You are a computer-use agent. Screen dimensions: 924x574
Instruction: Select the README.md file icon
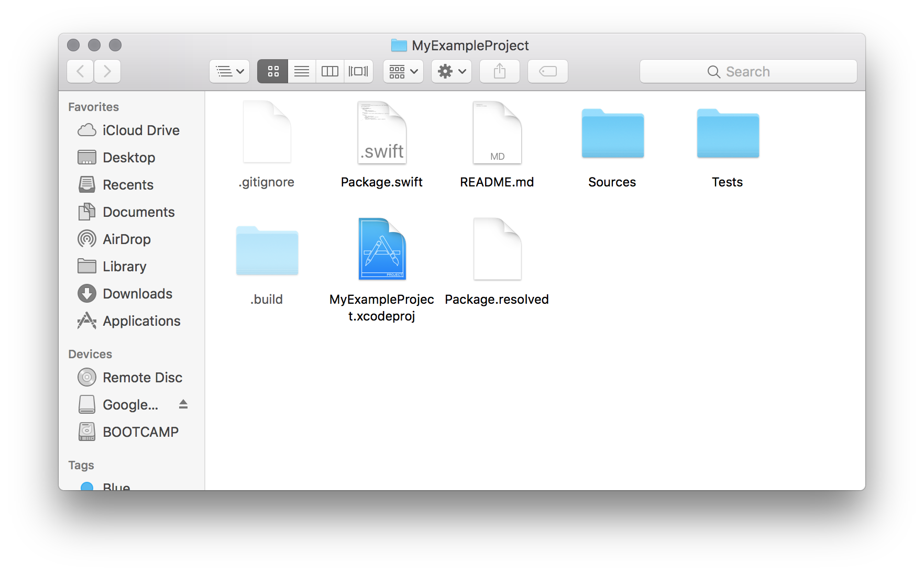[497, 132]
